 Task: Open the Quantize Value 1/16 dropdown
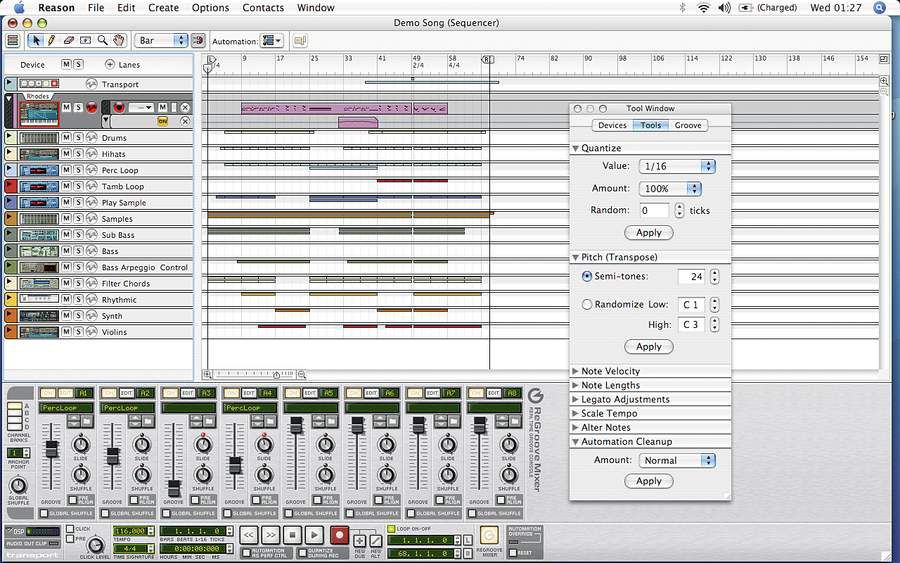tap(677, 166)
